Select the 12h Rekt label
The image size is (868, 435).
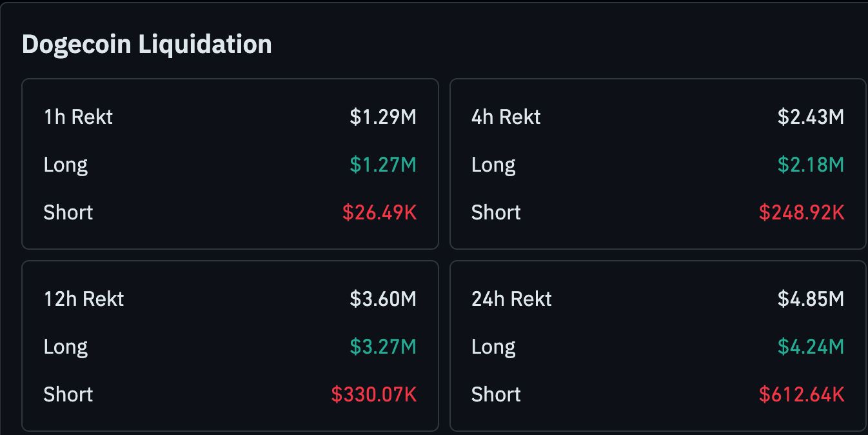(84, 299)
